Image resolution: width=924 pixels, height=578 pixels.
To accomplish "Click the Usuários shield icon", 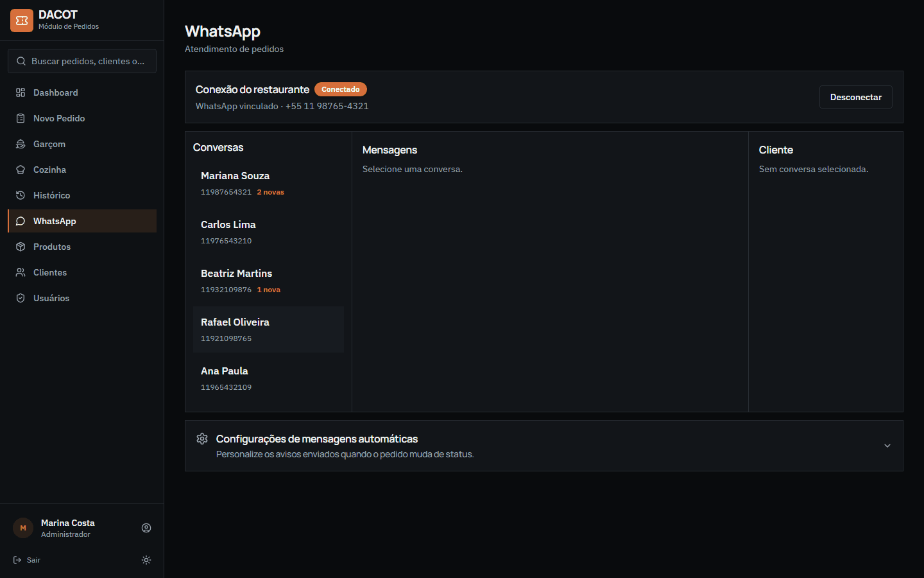I will click(21, 298).
